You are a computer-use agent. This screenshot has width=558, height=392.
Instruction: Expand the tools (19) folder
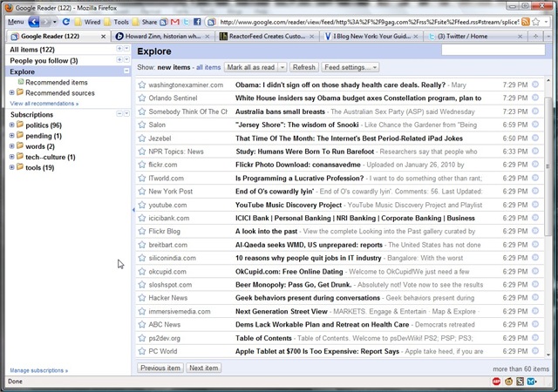(11, 167)
